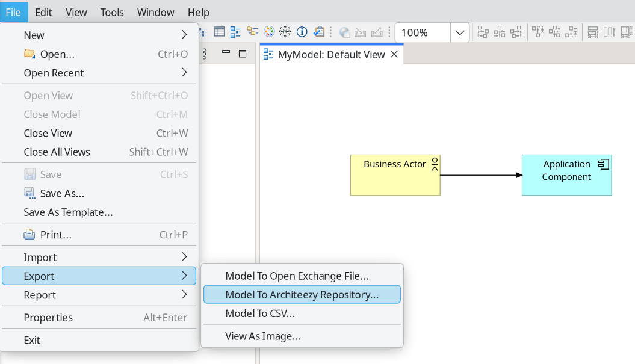The height and width of the screenshot is (364, 635).
Task: Click the floppy icon beside Save As...
Action: tap(29, 193)
